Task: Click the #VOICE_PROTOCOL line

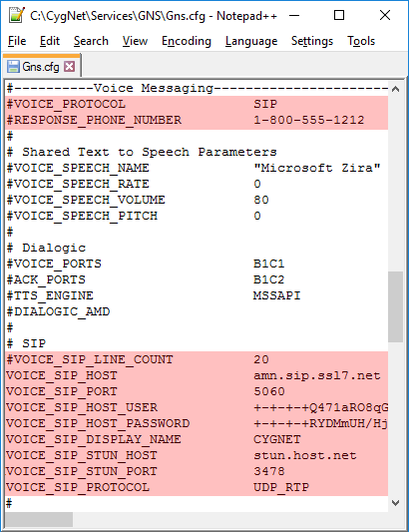Action: (x=197, y=104)
